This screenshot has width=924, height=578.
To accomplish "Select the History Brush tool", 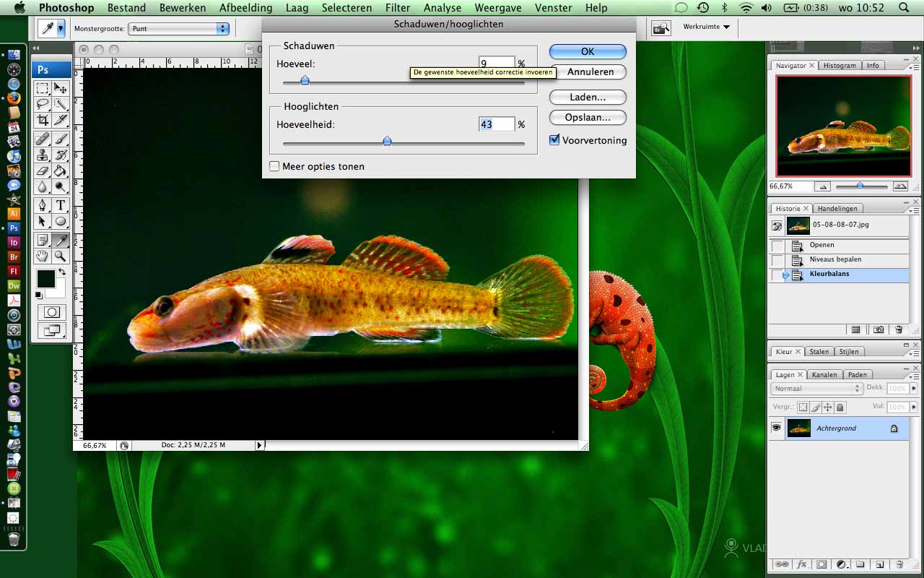I will (x=61, y=155).
